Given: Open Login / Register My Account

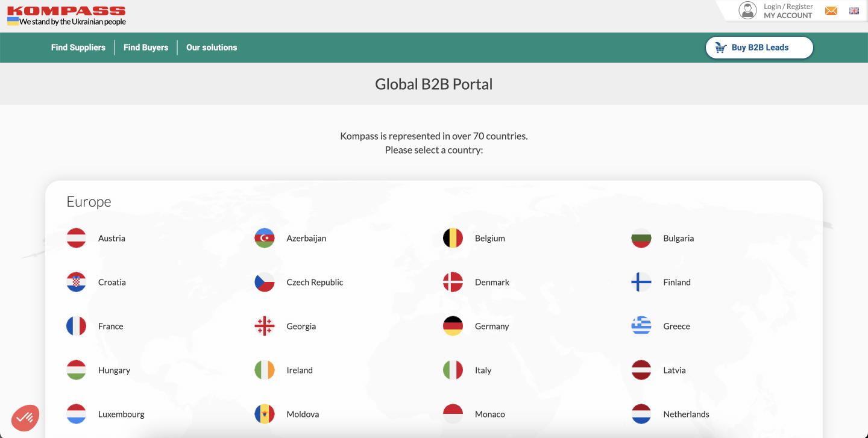Looking at the screenshot, I should point(788,11).
